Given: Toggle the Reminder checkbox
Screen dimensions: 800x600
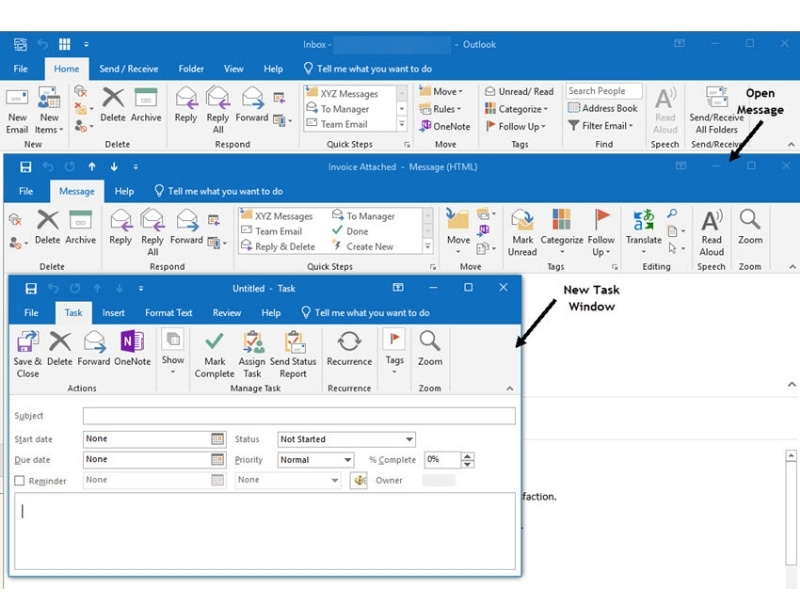Looking at the screenshot, I should pyautogui.click(x=19, y=481).
